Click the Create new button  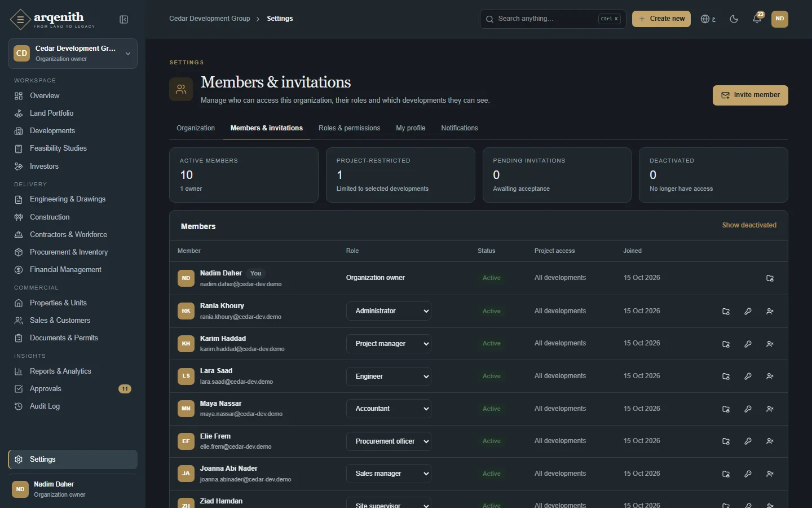pyautogui.click(x=661, y=19)
